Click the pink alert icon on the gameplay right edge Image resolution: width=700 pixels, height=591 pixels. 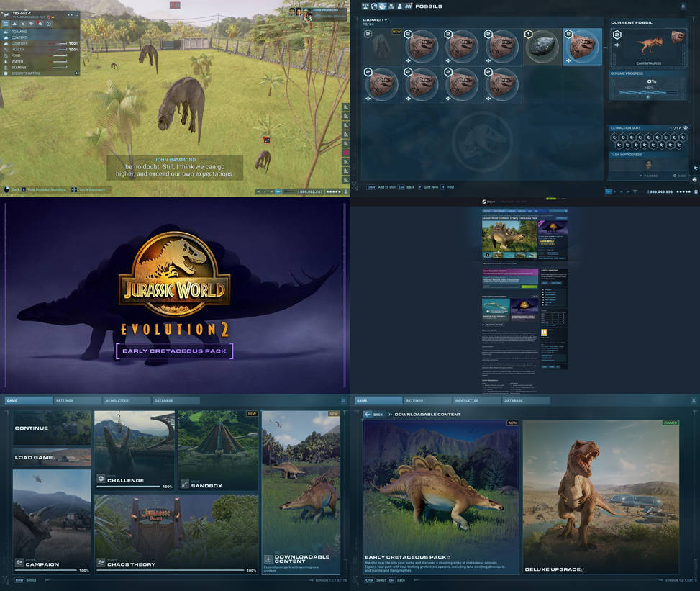345,153
